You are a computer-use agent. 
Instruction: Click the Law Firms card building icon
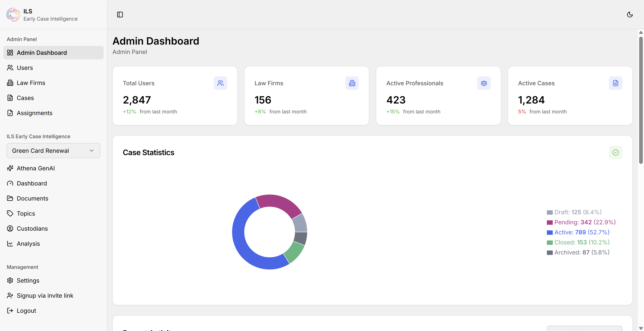[x=352, y=83]
